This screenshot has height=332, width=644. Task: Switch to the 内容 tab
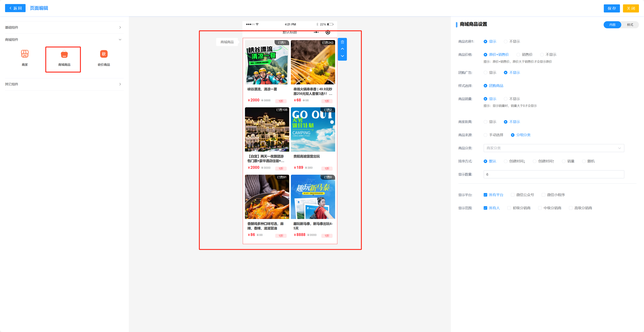coord(612,25)
